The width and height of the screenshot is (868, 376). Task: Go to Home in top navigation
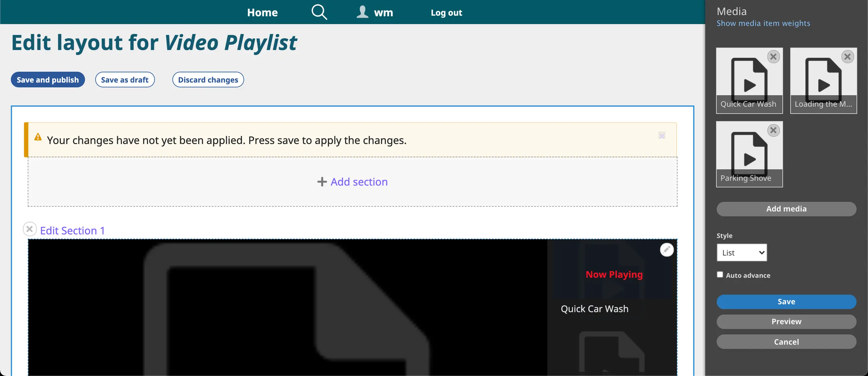tap(262, 12)
